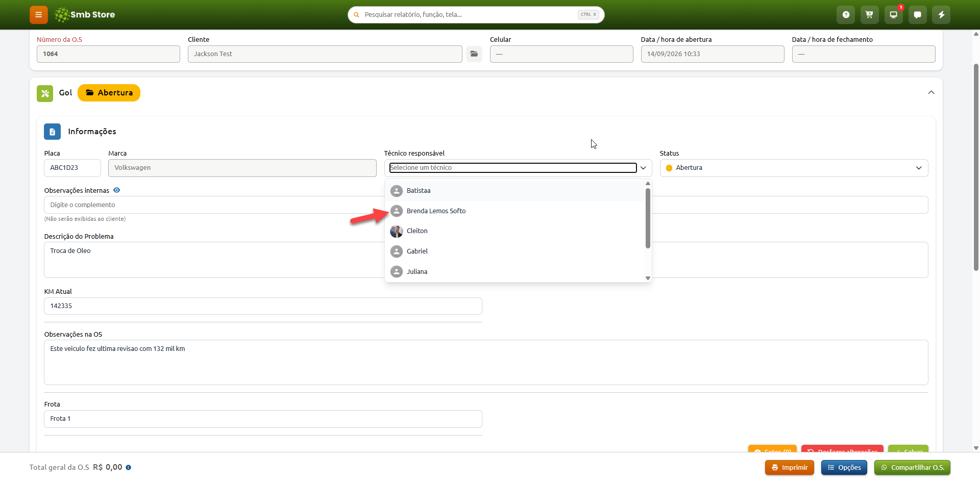This screenshot has width=980, height=482.
Task: Click the technician list scrollbar thumb
Action: [648, 218]
